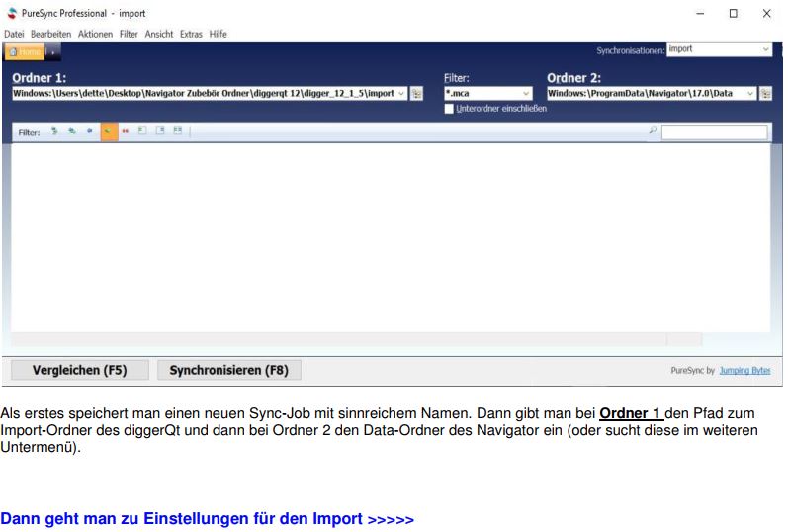The width and height of the screenshot is (788, 532).
Task: Click the blue arrow filter icon
Action: click(x=90, y=132)
